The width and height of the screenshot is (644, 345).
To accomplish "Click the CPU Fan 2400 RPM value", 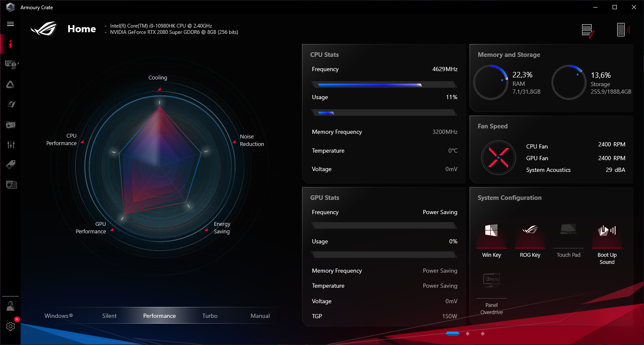I will (612, 144).
